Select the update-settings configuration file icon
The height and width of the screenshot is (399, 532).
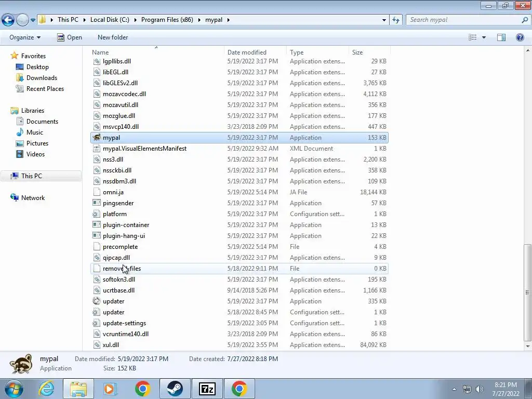[x=97, y=323]
